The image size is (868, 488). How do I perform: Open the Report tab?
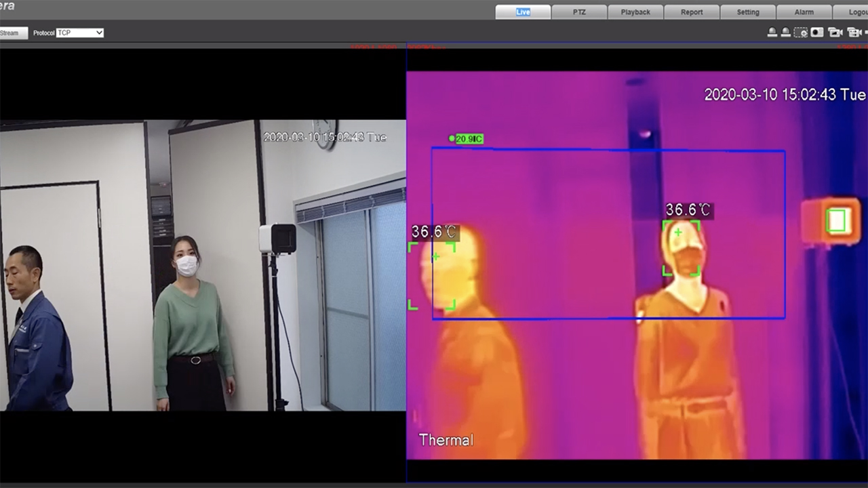point(691,12)
